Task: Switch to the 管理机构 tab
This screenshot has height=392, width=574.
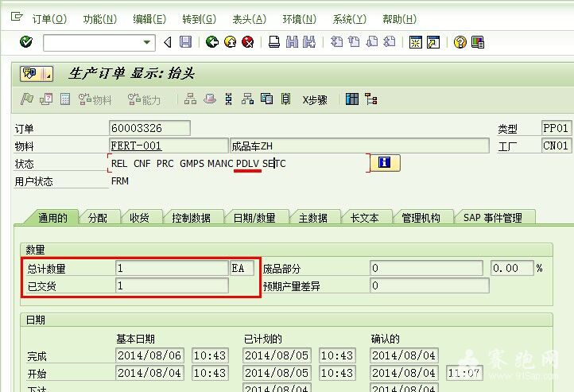Action: click(x=421, y=218)
